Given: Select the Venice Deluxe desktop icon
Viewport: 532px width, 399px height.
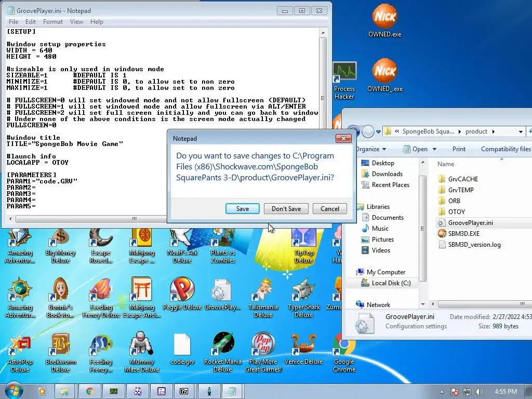Looking at the screenshot, I should point(303,349).
